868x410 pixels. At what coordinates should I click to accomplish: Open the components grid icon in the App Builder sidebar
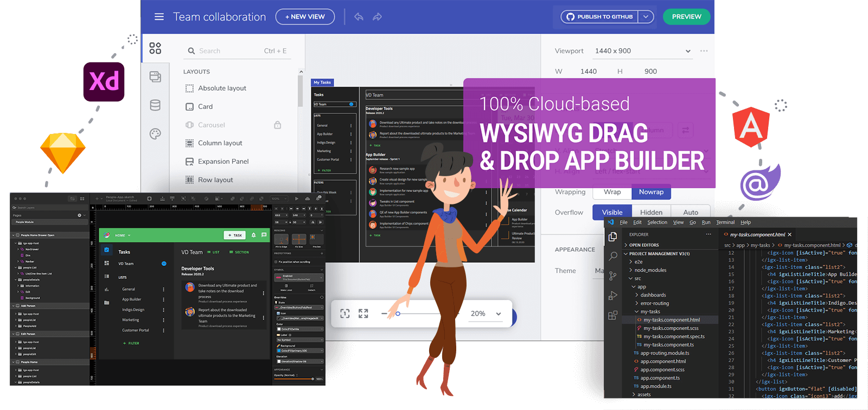tap(155, 48)
